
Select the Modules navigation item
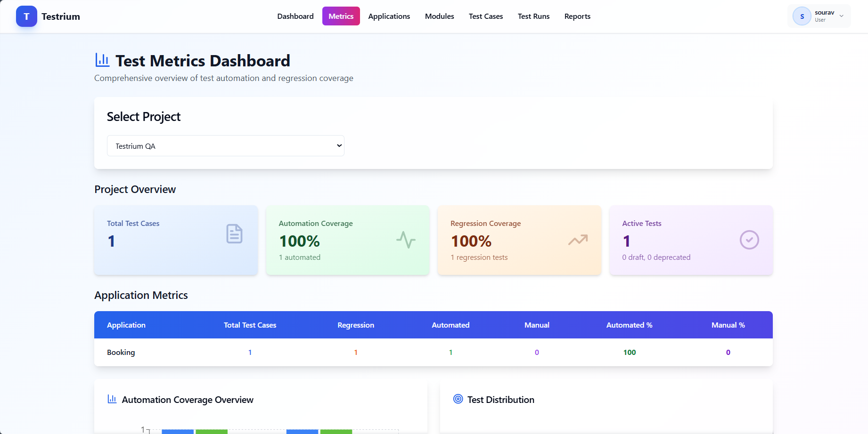coord(439,16)
